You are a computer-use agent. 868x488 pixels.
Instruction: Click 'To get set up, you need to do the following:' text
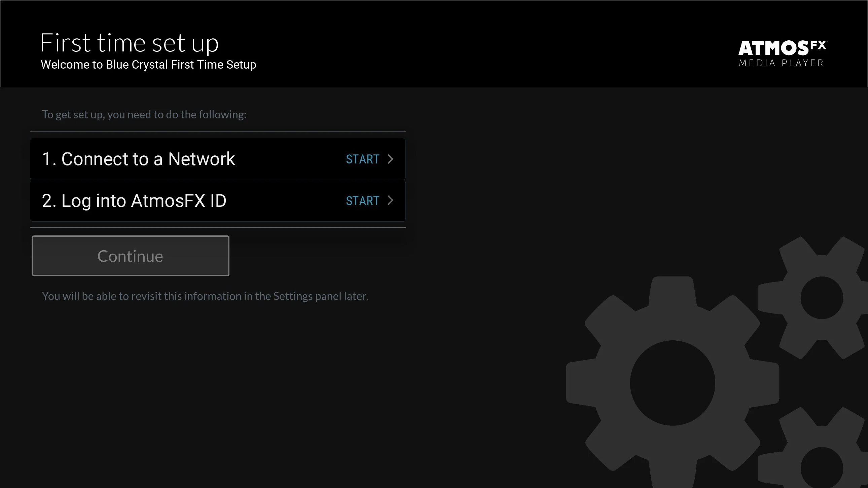tap(144, 114)
